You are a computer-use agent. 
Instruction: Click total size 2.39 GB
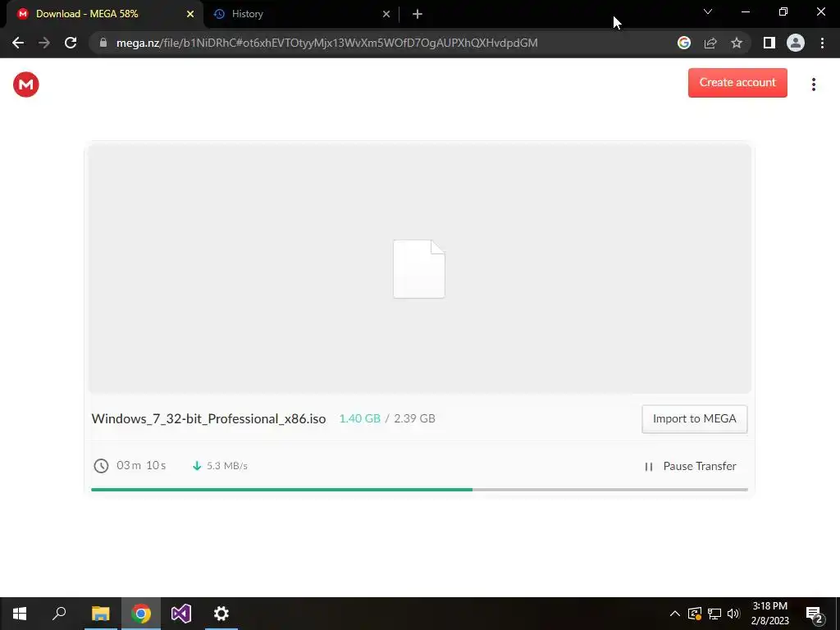click(414, 418)
